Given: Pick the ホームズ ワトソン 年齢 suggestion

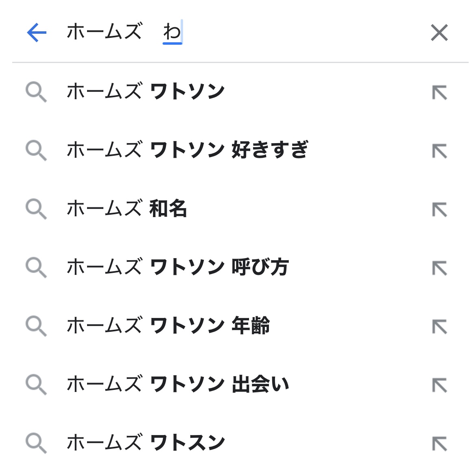Looking at the screenshot, I should tap(168, 326).
